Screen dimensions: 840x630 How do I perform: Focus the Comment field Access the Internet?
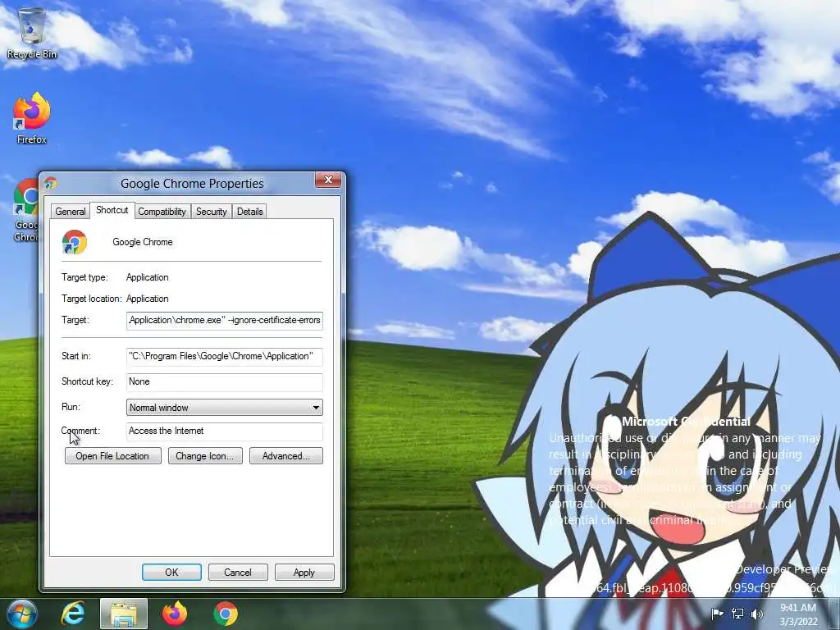pos(225,431)
